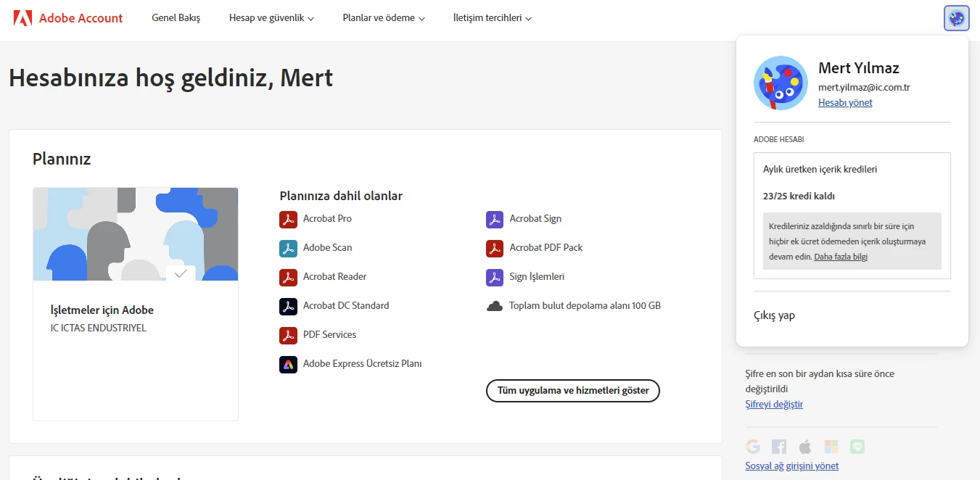Click the Planınıza dahil olanlar heading
980x480 pixels.
(x=341, y=196)
